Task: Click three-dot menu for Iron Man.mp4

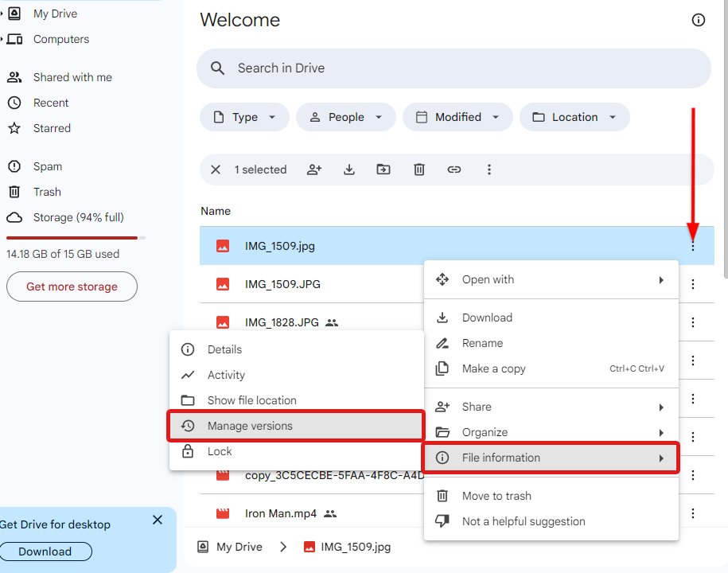Action: (693, 513)
